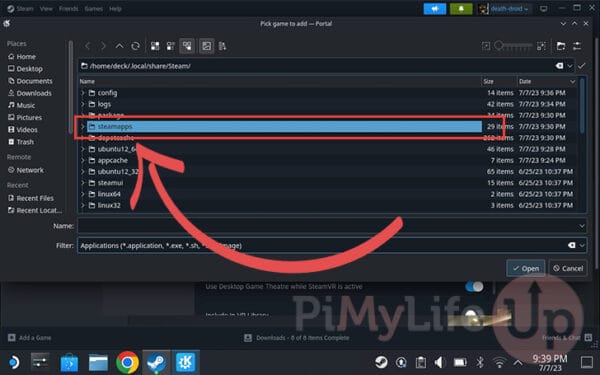Toggle Desktop Game Theatre SteamVR switch

pos(474,287)
